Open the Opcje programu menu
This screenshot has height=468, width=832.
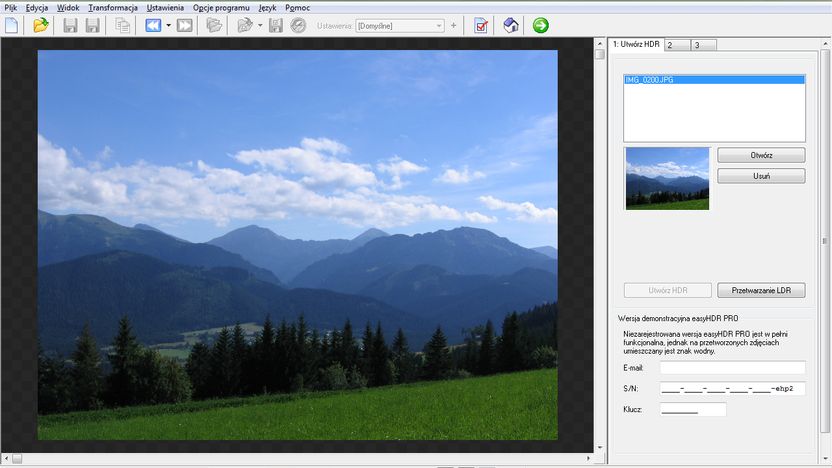point(221,8)
